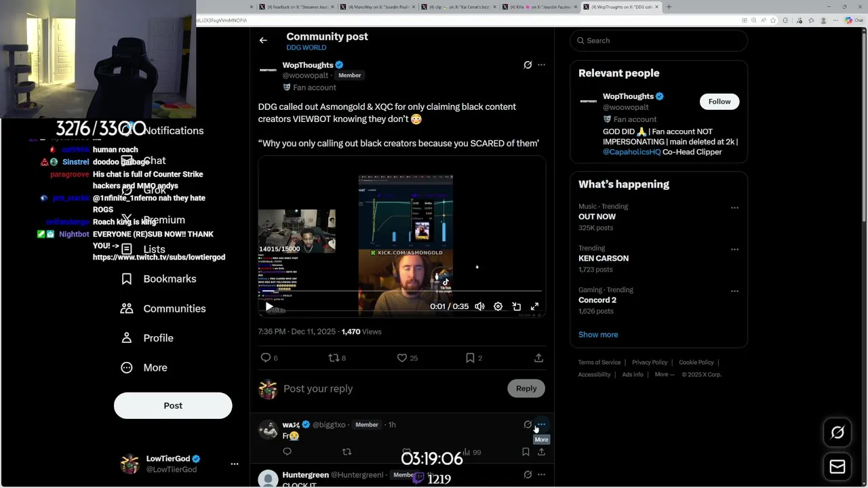Open the floating Grok button at bottom right
Screen dimensions: 868x488
point(837,432)
